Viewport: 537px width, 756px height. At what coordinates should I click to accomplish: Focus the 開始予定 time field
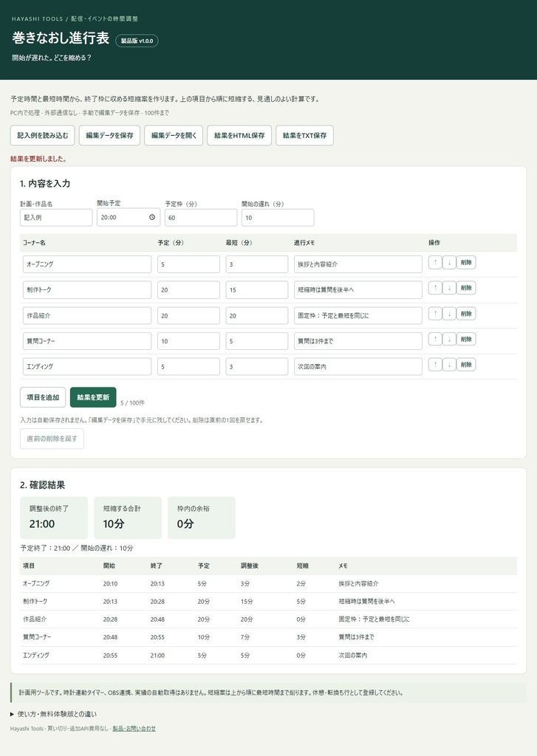pyautogui.click(x=129, y=218)
